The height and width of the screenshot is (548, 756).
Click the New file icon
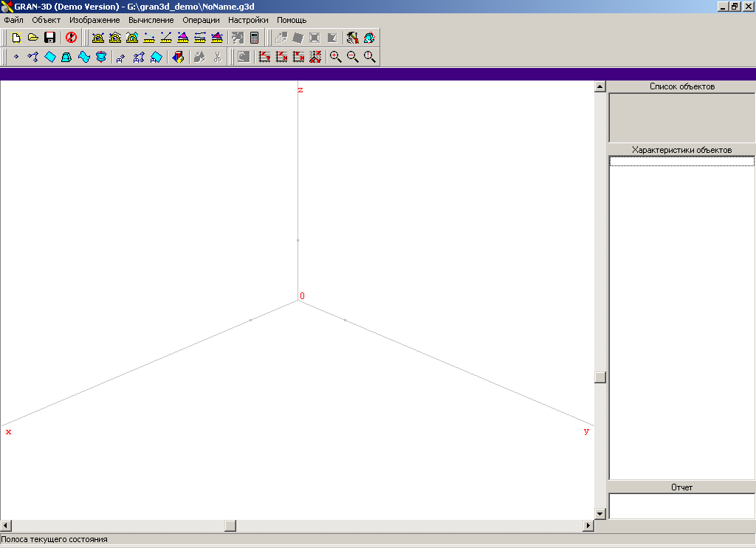coord(16,38)
